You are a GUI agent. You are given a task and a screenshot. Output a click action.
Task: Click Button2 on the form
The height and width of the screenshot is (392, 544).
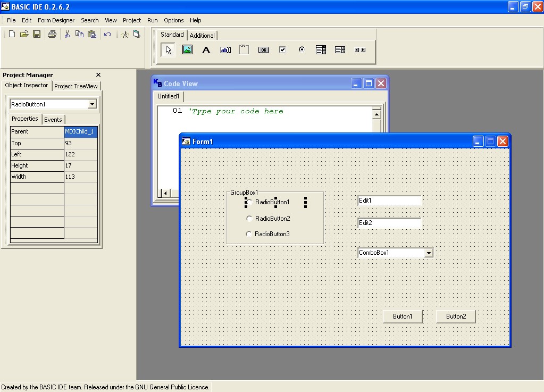point(456,316)
